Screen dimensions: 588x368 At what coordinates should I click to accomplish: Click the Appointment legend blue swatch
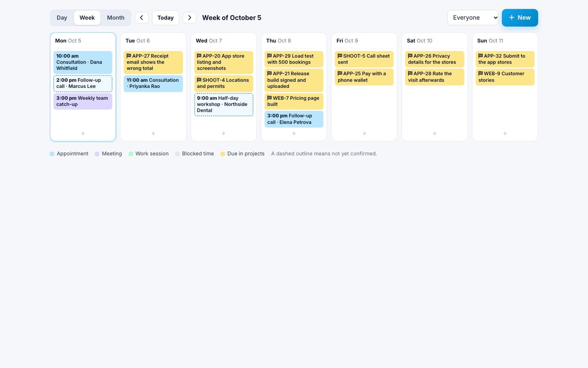52,154
